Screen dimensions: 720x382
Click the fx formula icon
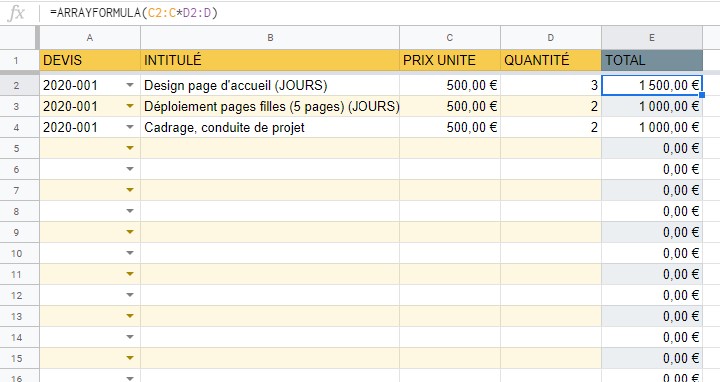(17, 13)
